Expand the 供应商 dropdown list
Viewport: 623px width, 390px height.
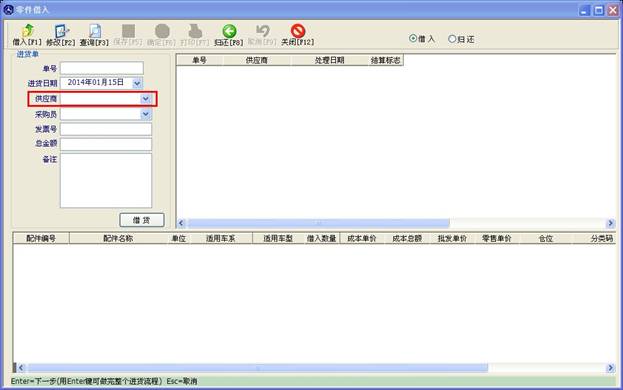click(146, 99)
